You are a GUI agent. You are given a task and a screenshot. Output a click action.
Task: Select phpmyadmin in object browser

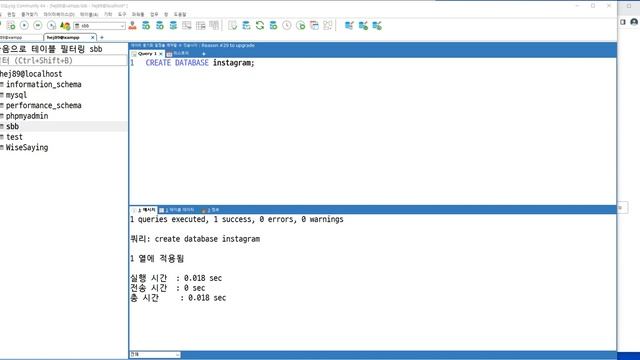[x=27, y=116]
